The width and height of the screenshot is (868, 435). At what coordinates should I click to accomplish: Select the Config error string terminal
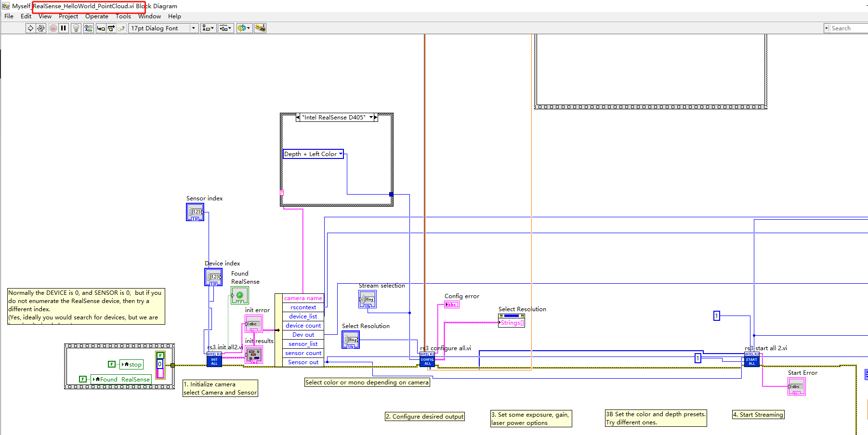tap(451, 304)
